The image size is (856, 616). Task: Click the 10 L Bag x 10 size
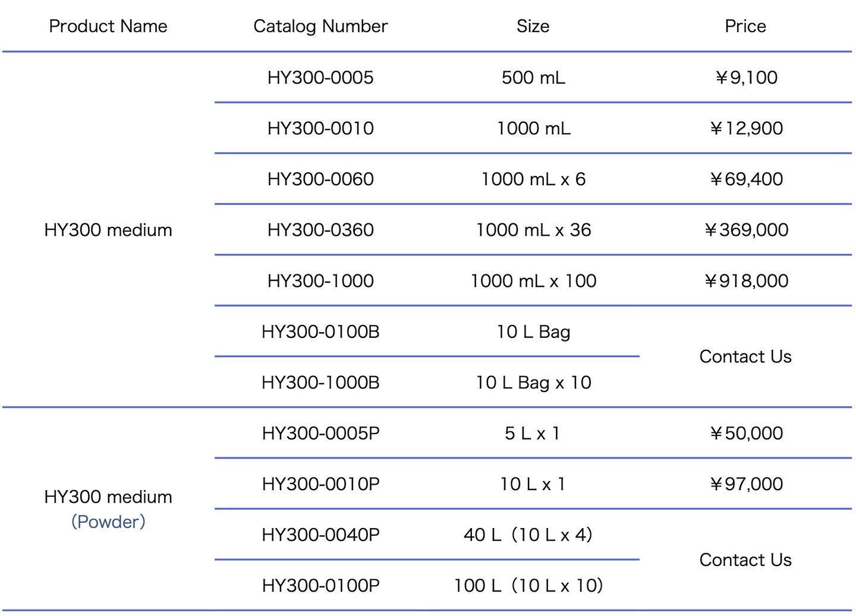coord(533,383)
